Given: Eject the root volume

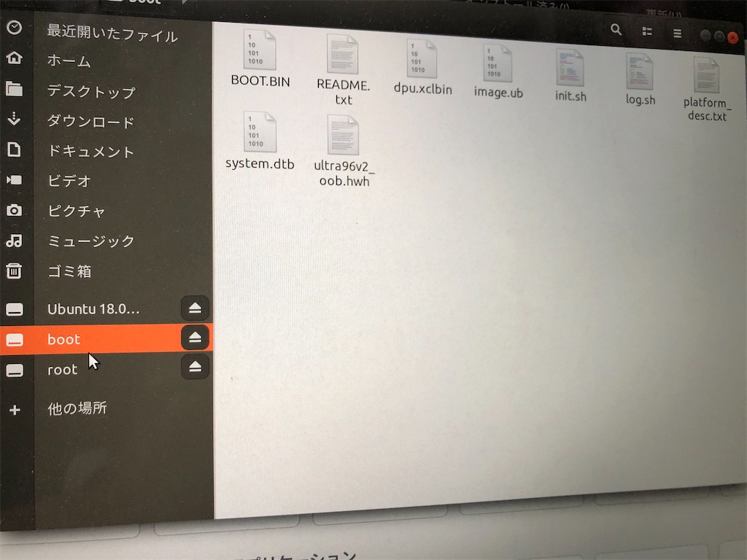Looking at the screenshot, I should 195,367.
